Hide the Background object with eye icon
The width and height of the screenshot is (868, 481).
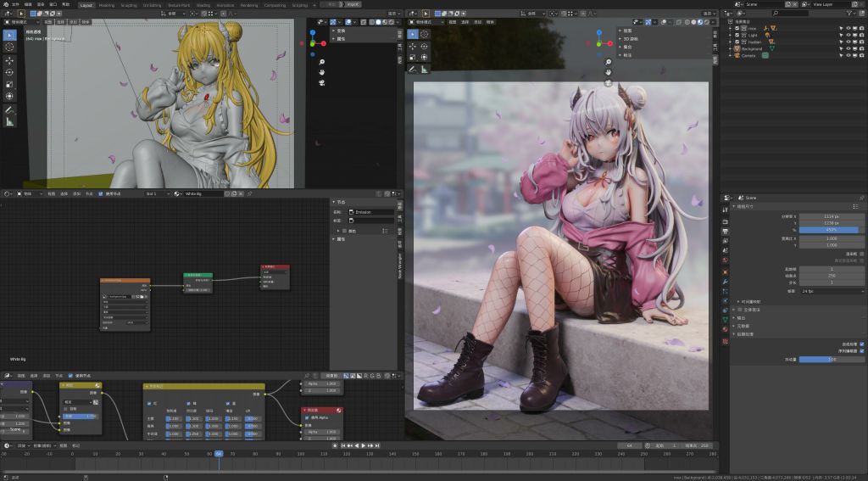[848, 48]
